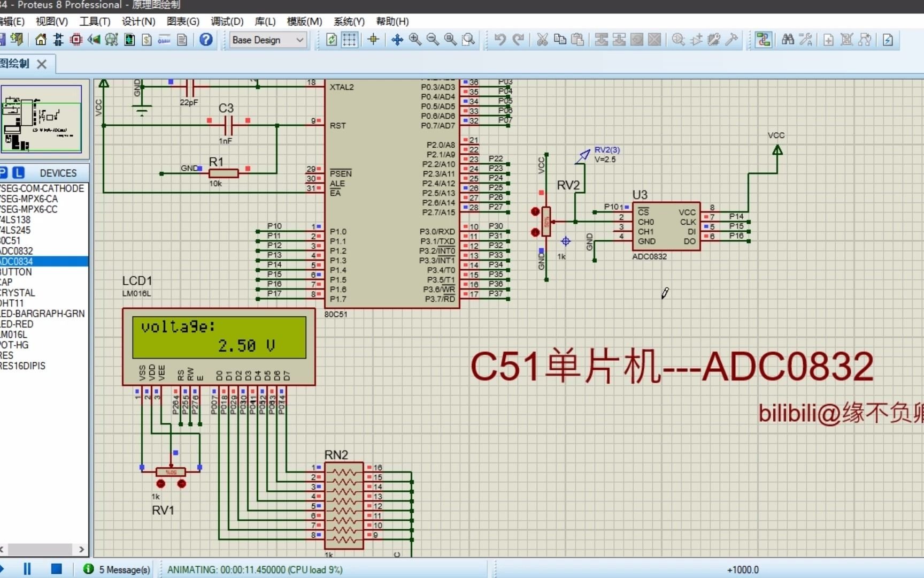The width and height of the screenshot is (924, 578).
Task: Run Electrical Rules Check icon
Action: [888, 40]
